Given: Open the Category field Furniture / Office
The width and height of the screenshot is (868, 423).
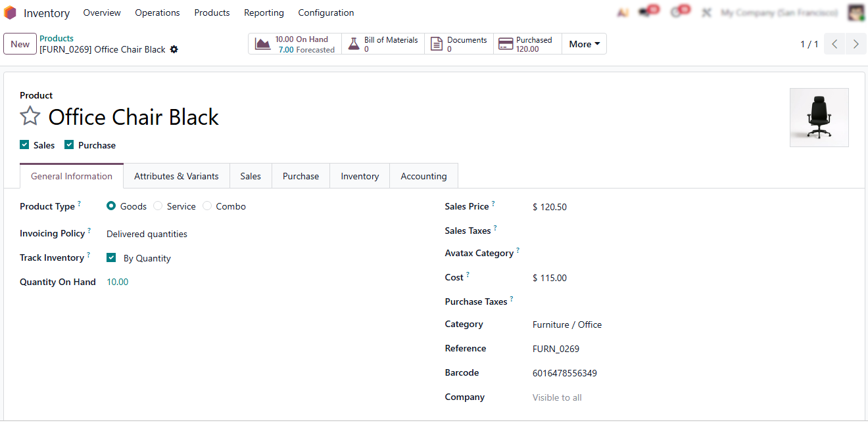Looking at the screenshot, I should (x=567, y=324).
